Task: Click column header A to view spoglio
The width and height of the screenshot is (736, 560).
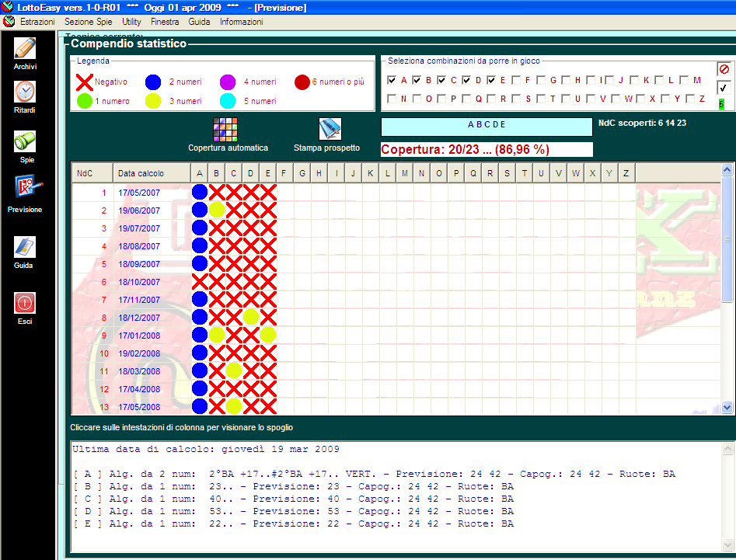Action: point(200,173)
